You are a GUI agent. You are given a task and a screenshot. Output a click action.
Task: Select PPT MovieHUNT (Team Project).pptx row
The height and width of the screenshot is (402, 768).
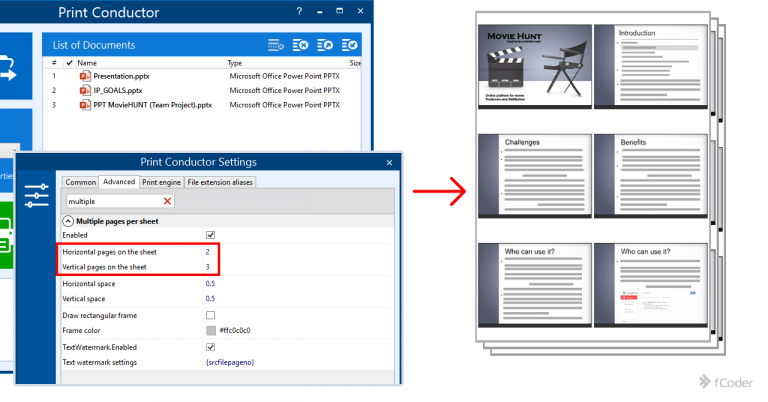pyautogui.click(x=152, y=105)
